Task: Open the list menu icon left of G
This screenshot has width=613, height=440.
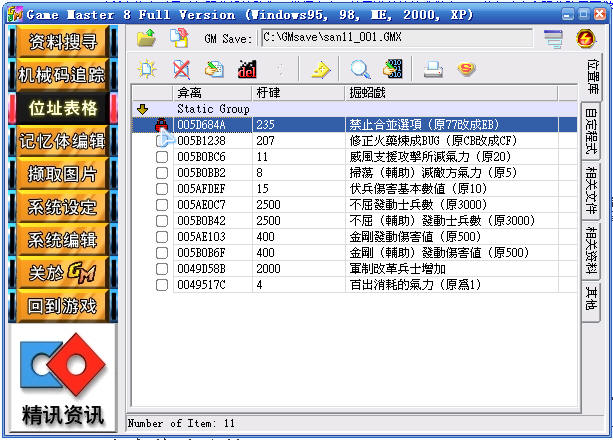Action: coord(553,38)
